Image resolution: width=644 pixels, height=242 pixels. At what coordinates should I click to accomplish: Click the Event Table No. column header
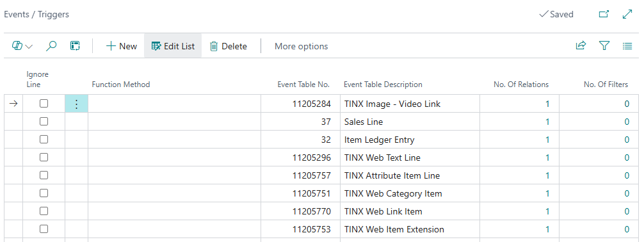(303, 85)
